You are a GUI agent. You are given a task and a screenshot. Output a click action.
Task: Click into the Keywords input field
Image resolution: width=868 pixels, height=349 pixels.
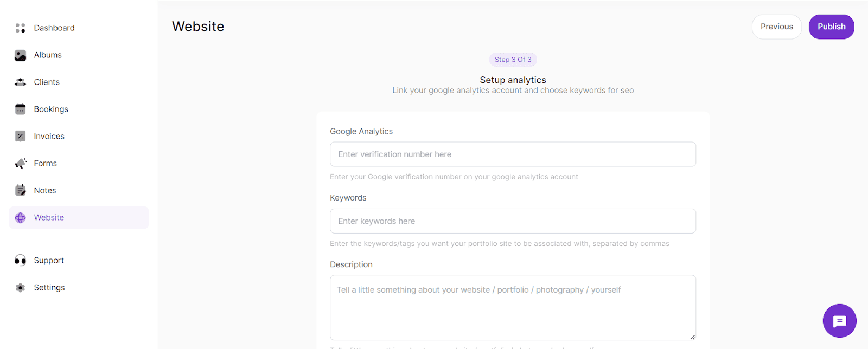click(x=513, y=221)
